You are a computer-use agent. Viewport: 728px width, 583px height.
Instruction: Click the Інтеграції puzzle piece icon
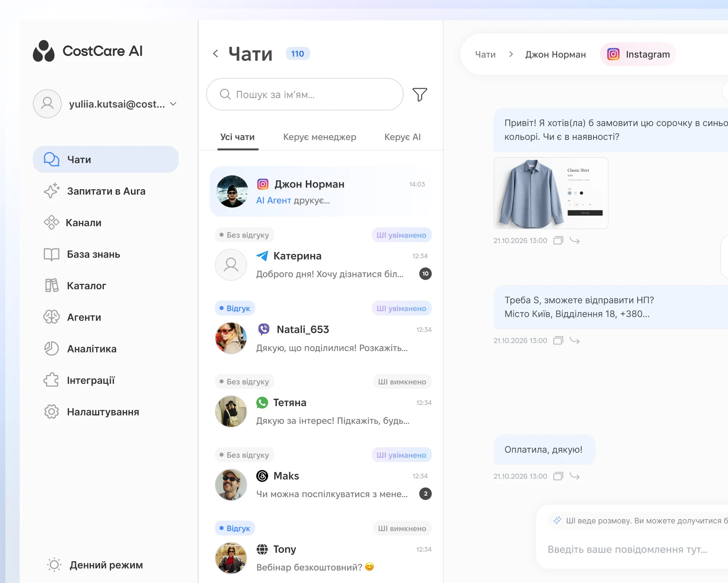click(x=51, y=380)
